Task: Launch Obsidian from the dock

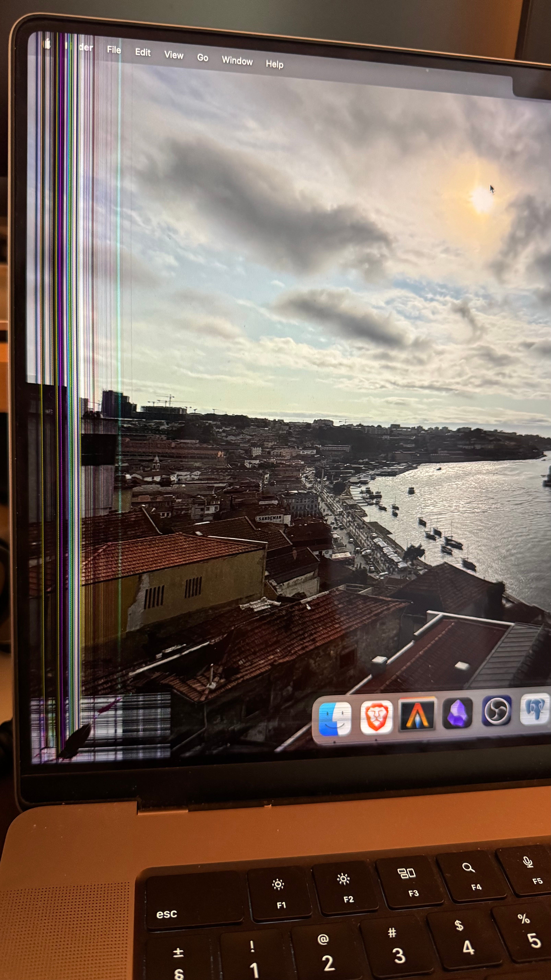Action: (x=458, y=713)
